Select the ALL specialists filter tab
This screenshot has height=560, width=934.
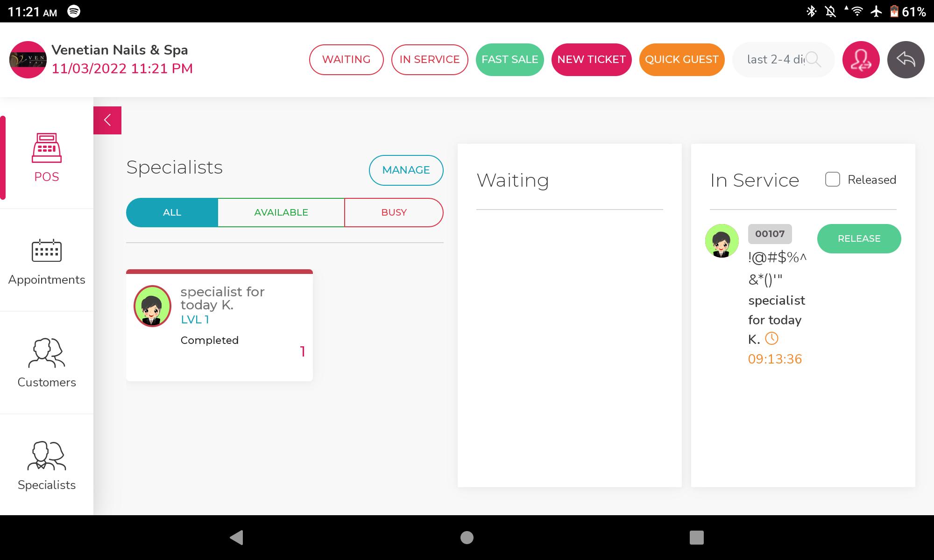point(172,212)
